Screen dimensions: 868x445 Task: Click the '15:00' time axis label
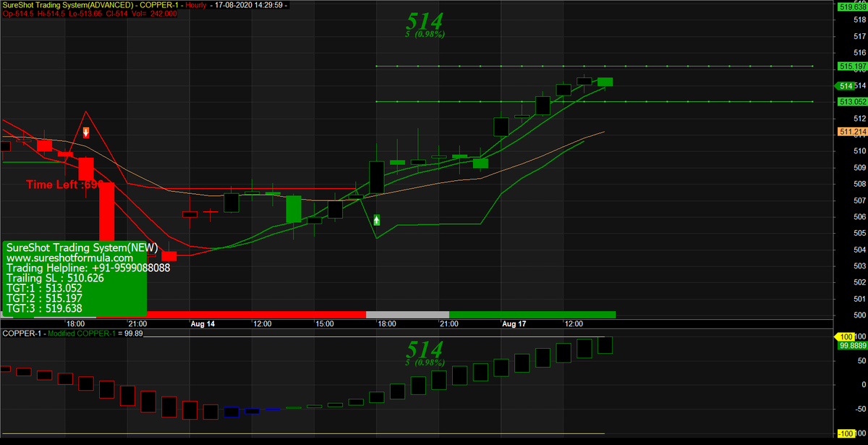click(x=324, y=324)
